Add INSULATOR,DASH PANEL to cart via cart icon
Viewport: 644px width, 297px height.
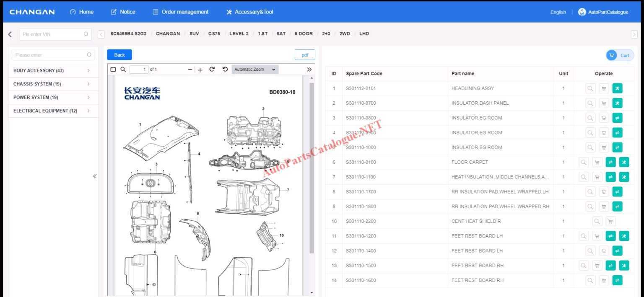[x=604, y=103]
